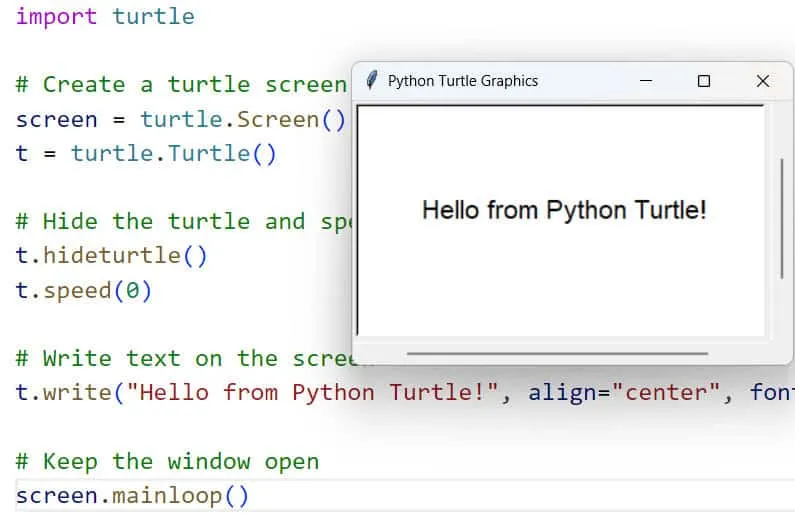This screenshot has width=795, height=524.
Task: Click the "Hello from Python Turtle!" canvas text
Action: point(564,210)
